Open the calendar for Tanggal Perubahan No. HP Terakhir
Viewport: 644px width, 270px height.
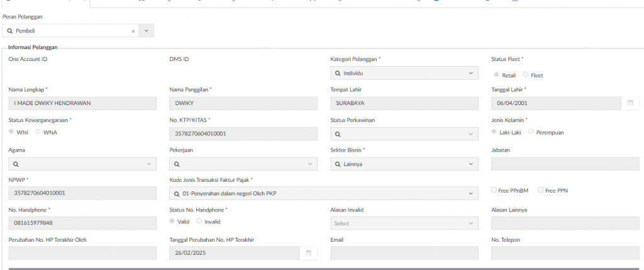coord(308,253)
